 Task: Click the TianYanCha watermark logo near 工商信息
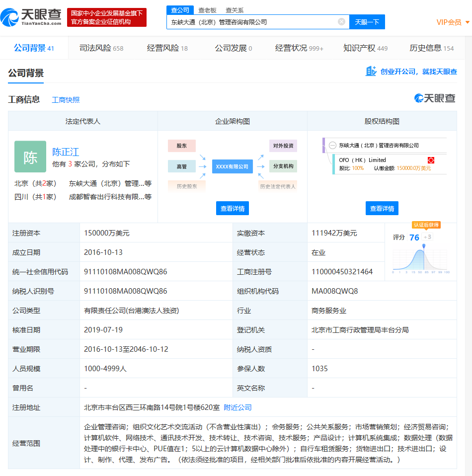click(435, 98)
